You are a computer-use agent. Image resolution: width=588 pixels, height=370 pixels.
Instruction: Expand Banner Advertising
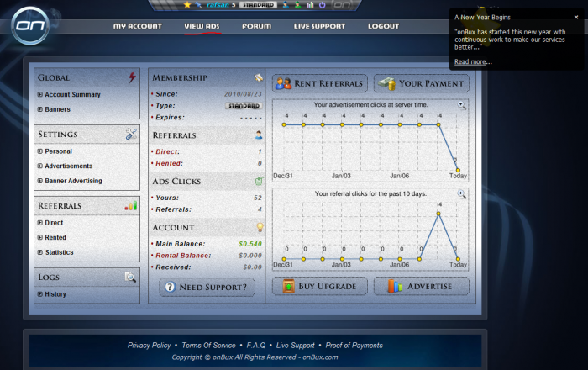click(x=70, y=181)
